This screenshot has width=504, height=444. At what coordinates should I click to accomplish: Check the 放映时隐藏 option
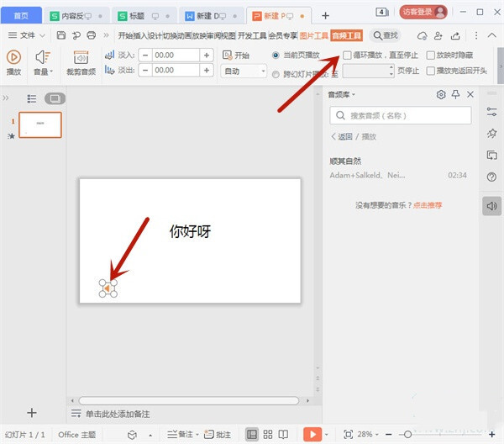tap(431, 55)
